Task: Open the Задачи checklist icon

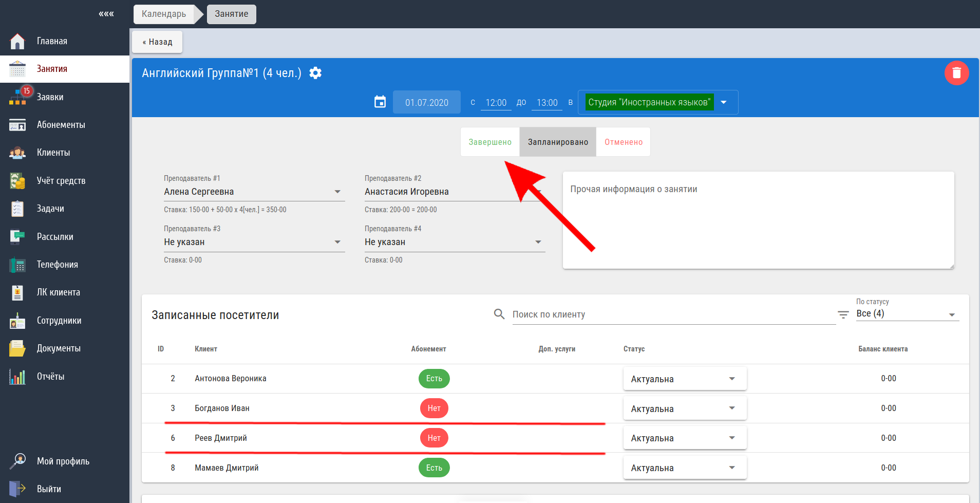Action: [x=17, y=209]
